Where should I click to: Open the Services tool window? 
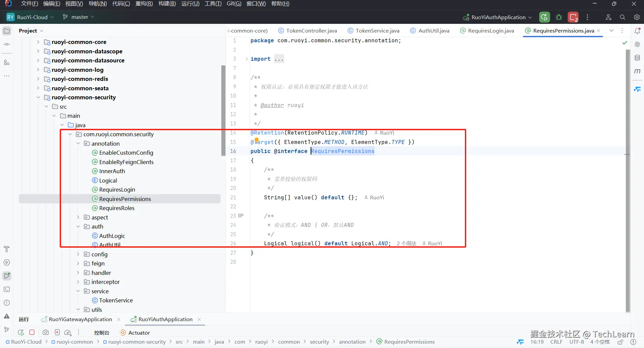[7, 262]
